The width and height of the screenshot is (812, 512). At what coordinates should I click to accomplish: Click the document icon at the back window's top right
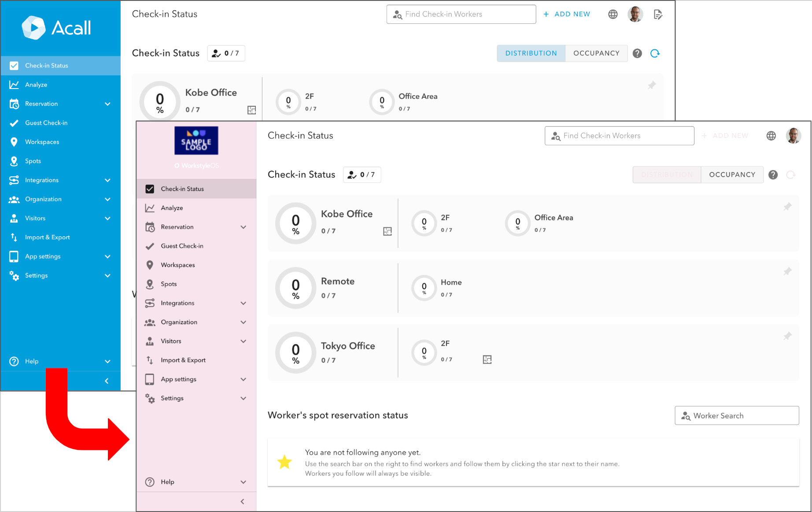click(x=658, y=15)
